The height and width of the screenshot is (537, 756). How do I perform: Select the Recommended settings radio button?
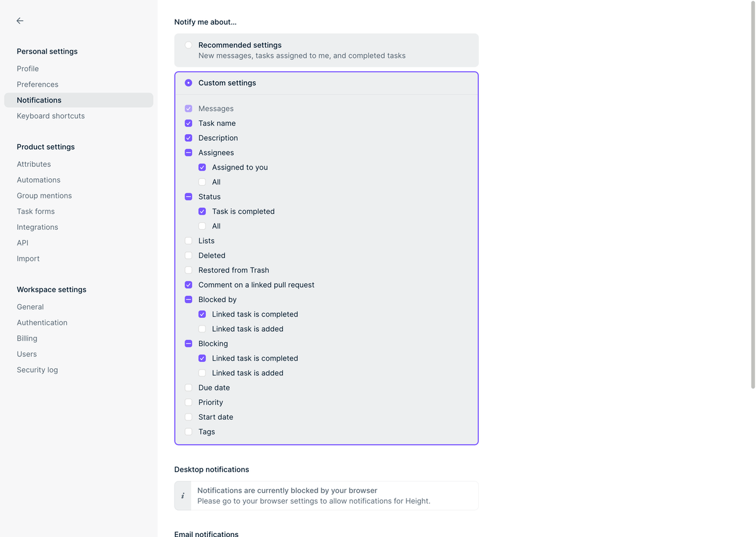click(x=188, y=45)
